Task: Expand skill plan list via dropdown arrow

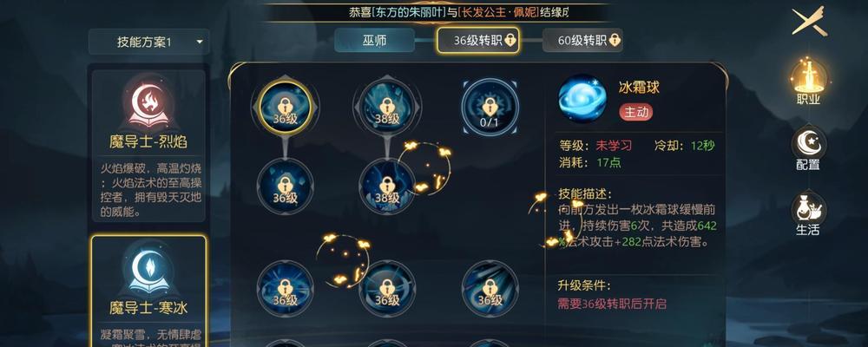Action: click(x=200, y=42)
